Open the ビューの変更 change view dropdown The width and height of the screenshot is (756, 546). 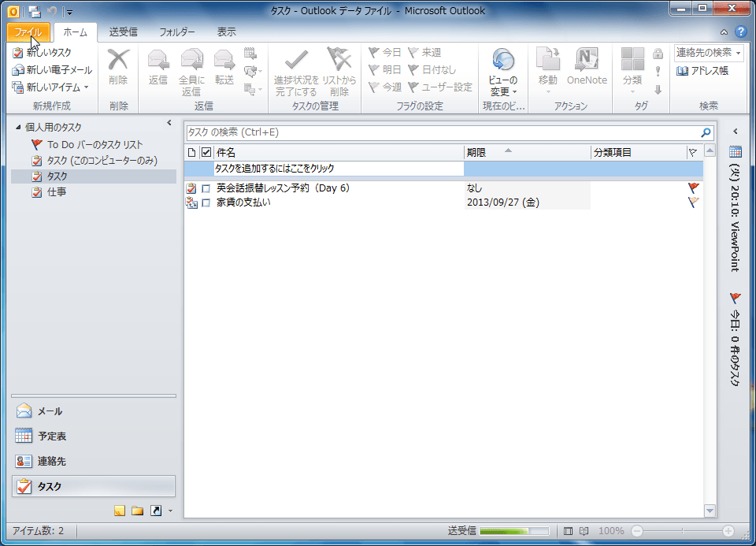503,72
